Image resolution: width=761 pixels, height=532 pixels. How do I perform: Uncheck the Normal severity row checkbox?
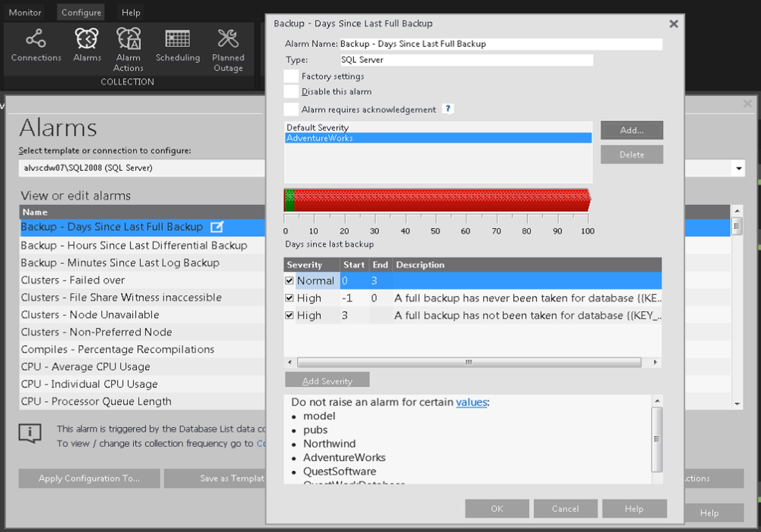tap(289, 281)
